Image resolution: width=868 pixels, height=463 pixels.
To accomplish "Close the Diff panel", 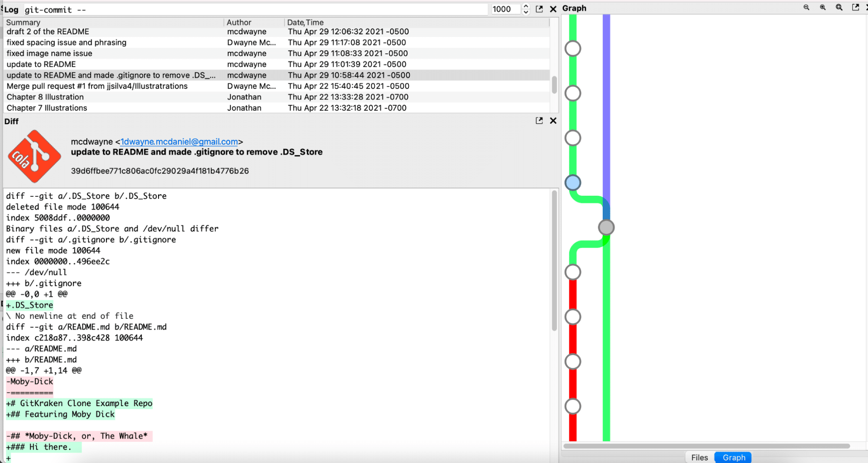I will tap(553, 121).
